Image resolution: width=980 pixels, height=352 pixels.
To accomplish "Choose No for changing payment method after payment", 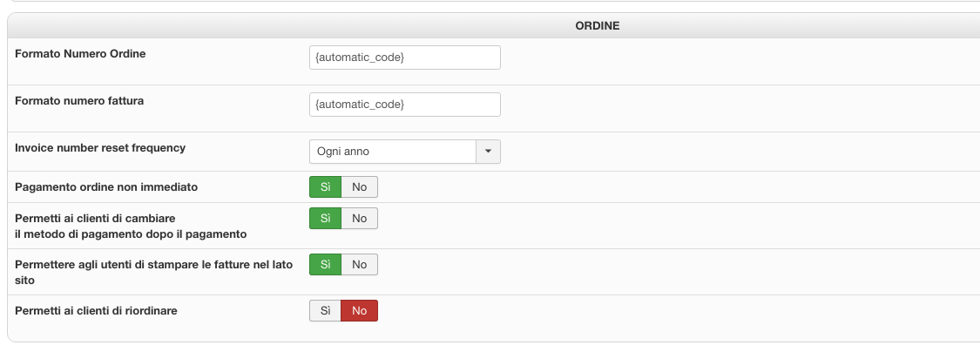I will click(x=359, y=218).
